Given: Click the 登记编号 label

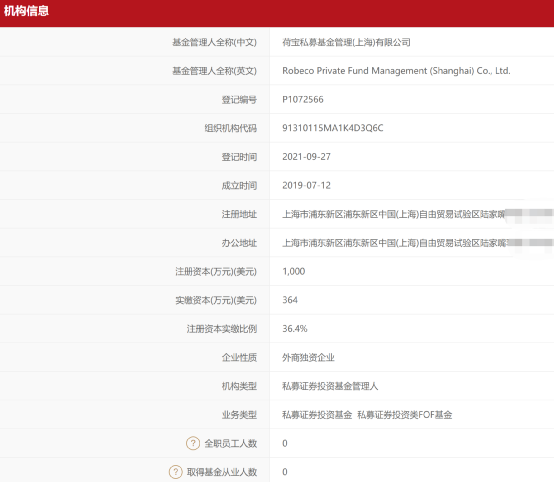Looking at the screenshot, I should 239,100.
